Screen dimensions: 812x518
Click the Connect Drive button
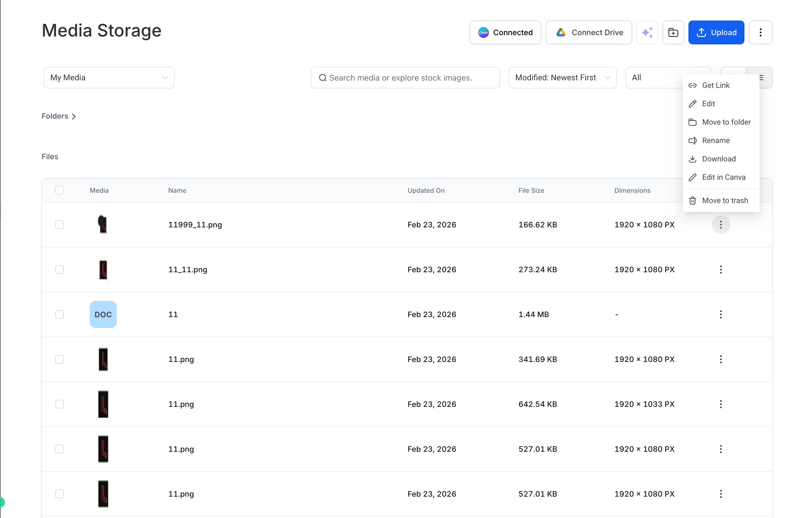tap(588, 32)
